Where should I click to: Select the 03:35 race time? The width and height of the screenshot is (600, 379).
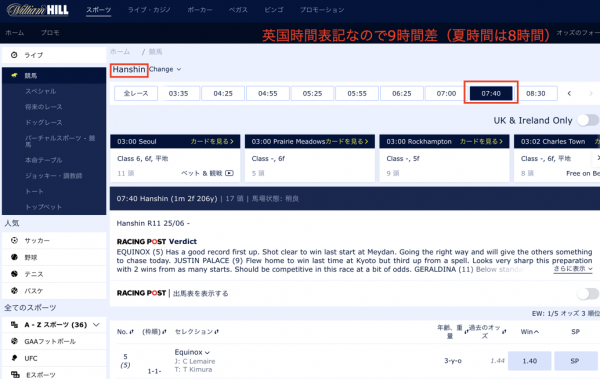(179, 93)
